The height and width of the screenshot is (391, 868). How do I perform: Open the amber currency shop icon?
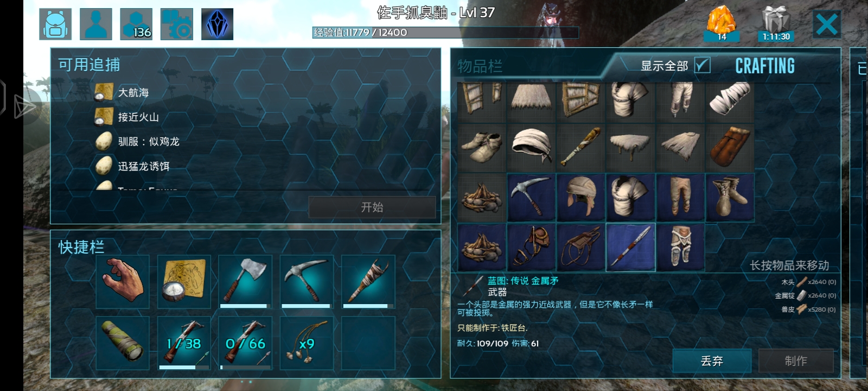pos(722,23)
